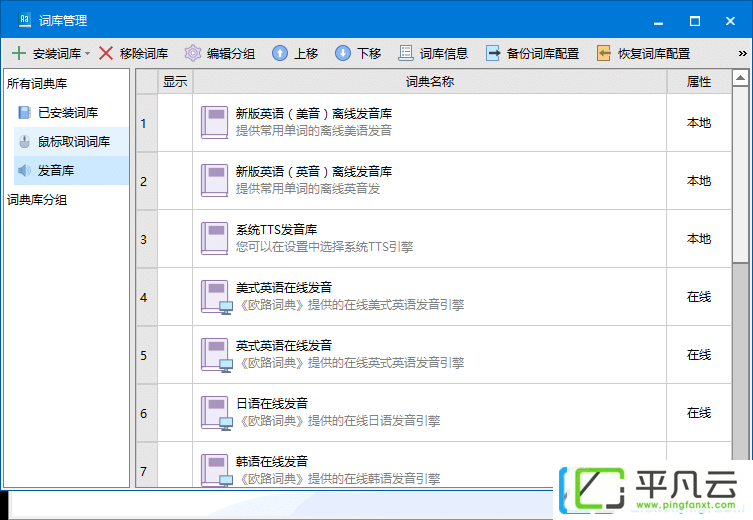
Task: Click the 显示 column header
Action: click(175, 82)
